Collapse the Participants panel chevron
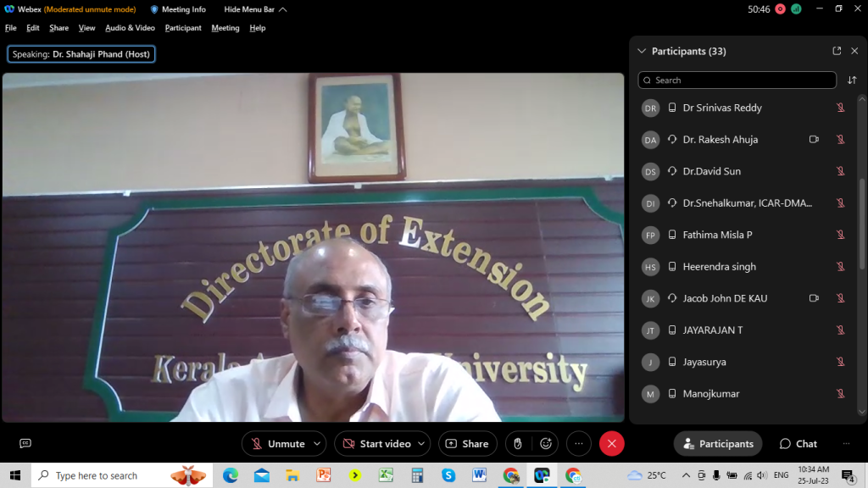Viewport: 868px width, 488px height. pyautogui.click(x=642, y=51)
